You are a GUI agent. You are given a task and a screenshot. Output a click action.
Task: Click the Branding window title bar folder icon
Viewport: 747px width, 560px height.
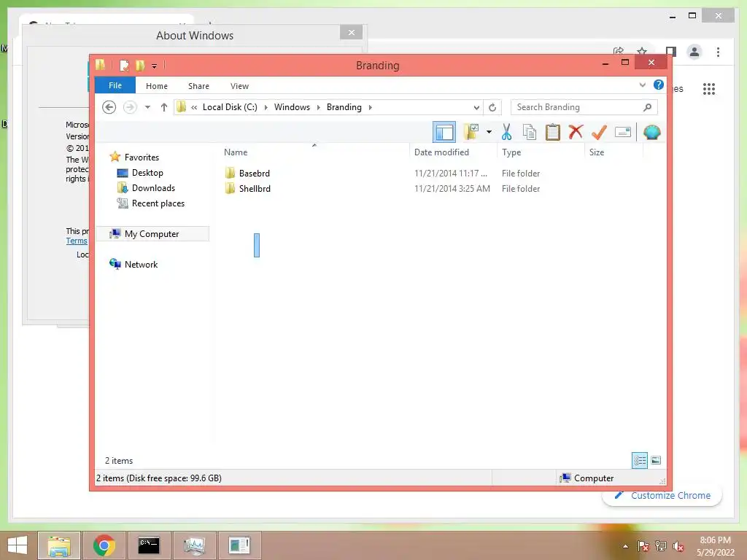pos(100,65)
